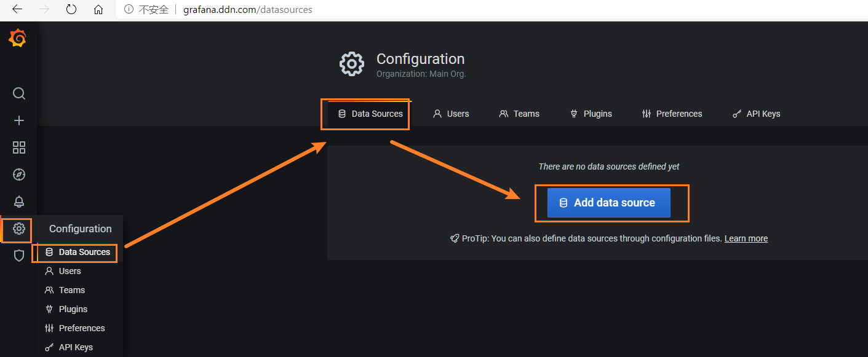
Task: Follow the Learn more link
Action: pos(746,238)
